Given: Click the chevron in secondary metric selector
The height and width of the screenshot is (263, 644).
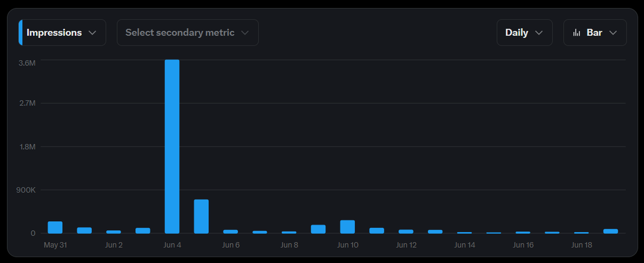Looking at the screenshot, I should pyautogui.click(x=245, y=33).
